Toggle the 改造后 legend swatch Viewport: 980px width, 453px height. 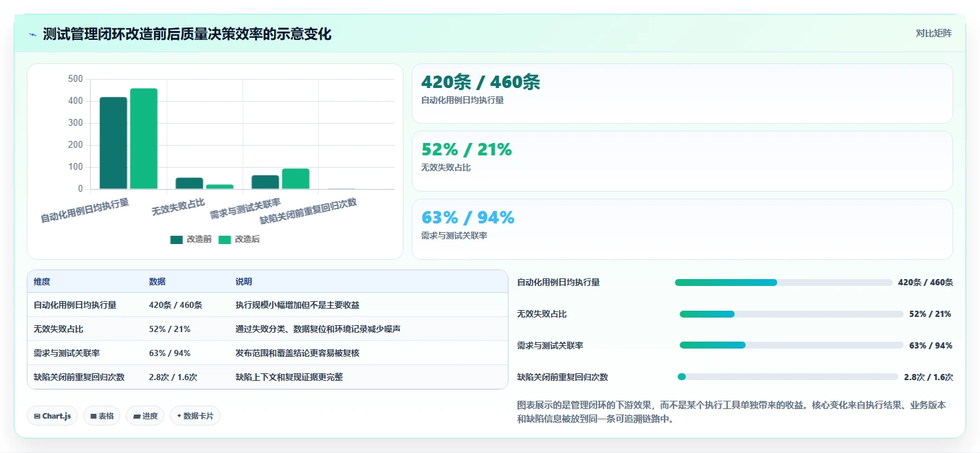click(x=225, y=239)
